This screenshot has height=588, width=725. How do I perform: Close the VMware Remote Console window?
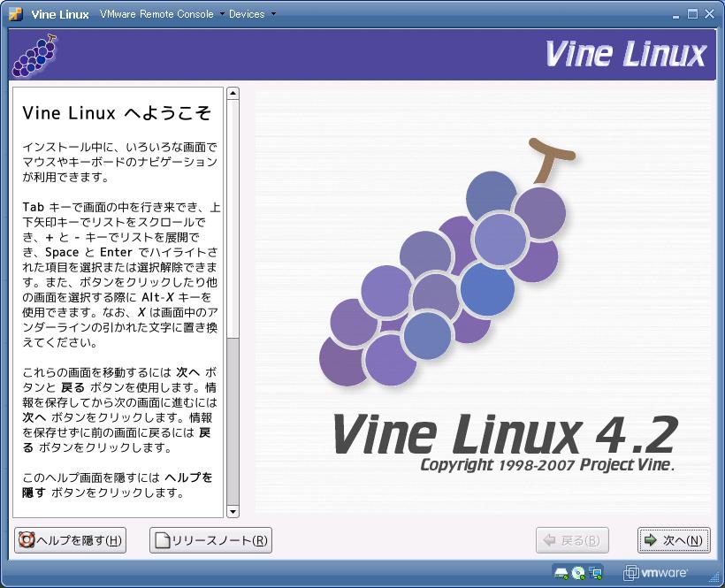[x=710, y=14]
